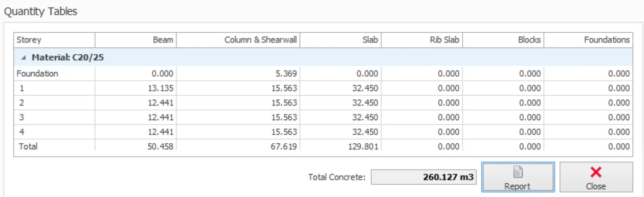Select total beam value 50.458
644x197 pixels.
[x=161, y=146]
